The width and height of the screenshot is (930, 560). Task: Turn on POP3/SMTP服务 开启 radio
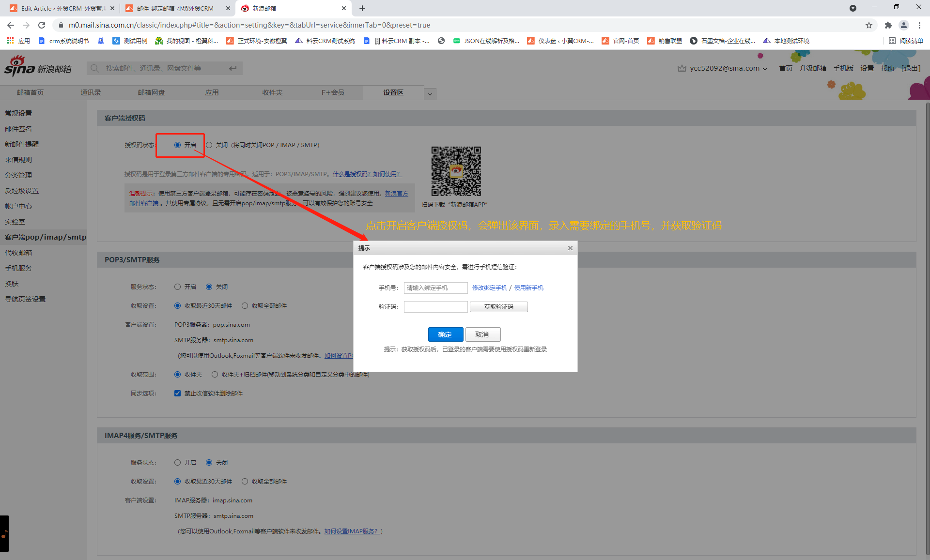(x=178, y=287)
